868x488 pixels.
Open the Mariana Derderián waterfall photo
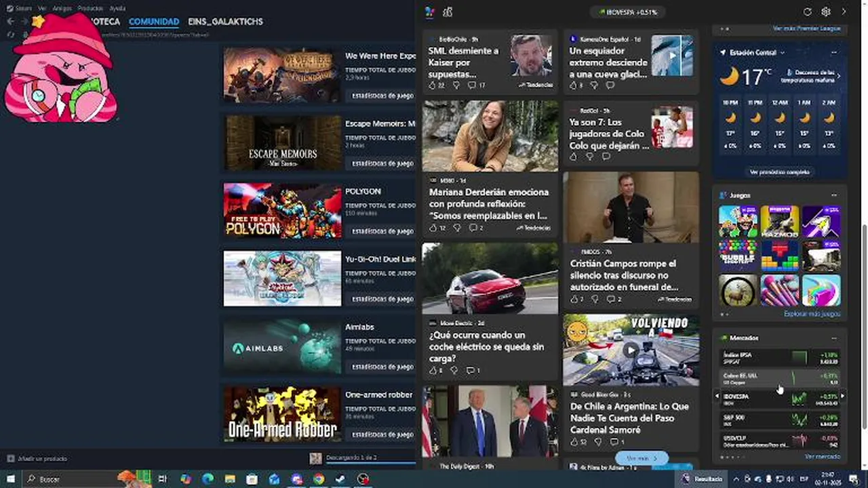[x=490, y=136]
